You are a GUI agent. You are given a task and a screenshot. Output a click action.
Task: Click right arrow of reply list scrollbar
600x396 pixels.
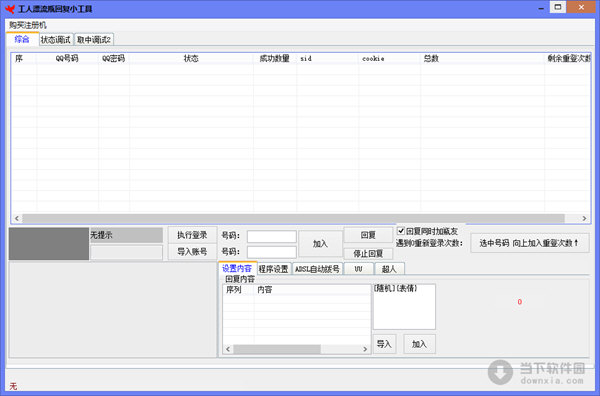point(365,349)
